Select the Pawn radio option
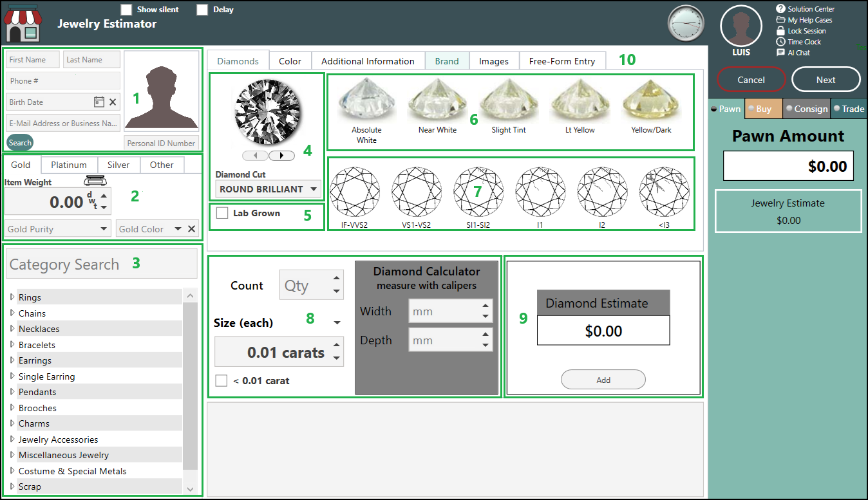This screenshot has width=868, height=500. tap(713, 109)
